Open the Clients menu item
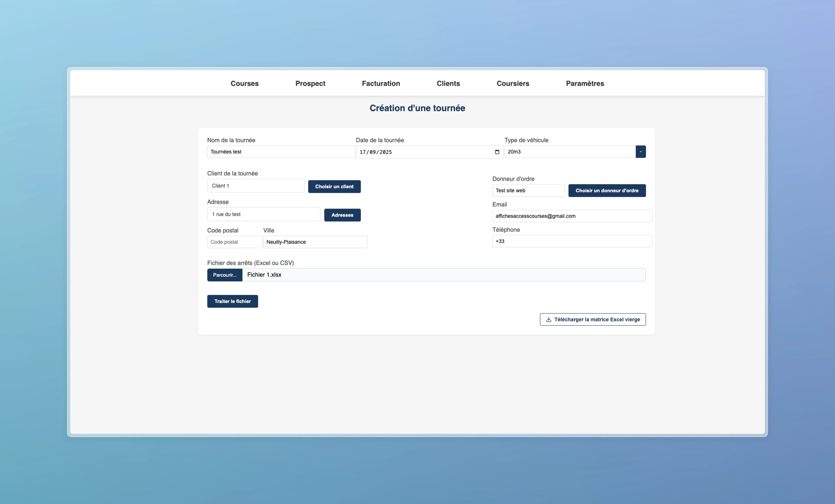 [x=448, y=83]
